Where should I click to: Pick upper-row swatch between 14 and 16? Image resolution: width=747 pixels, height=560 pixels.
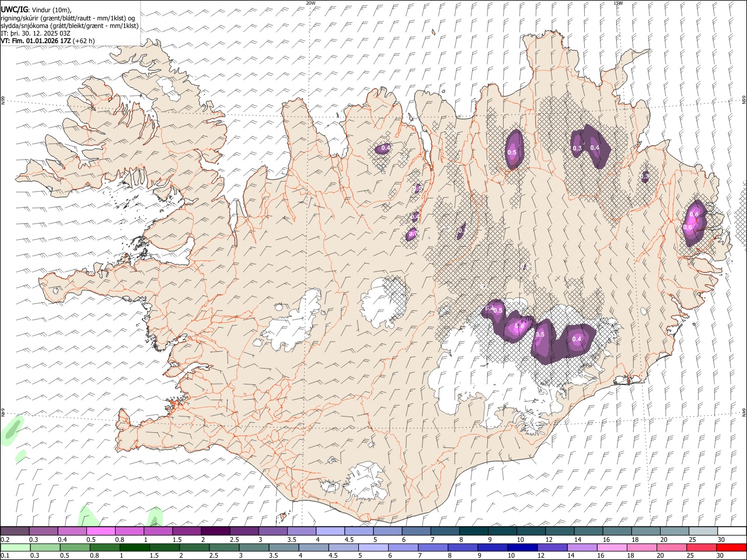point(588,531)
